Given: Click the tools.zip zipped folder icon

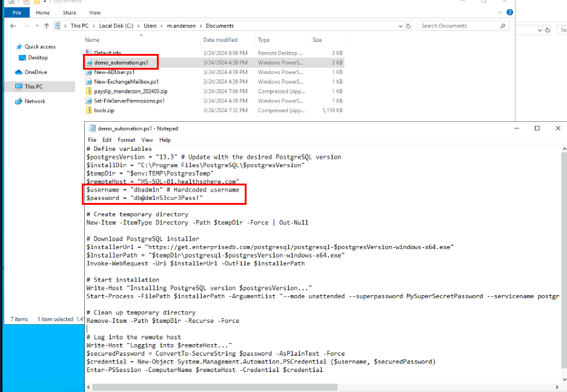Looking at the screenshot, I should [89, 110].
